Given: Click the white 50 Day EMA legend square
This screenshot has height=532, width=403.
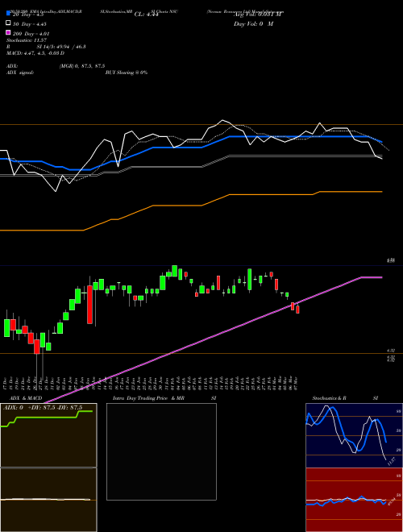Looking at the screenshot, I should click(8, 23).
